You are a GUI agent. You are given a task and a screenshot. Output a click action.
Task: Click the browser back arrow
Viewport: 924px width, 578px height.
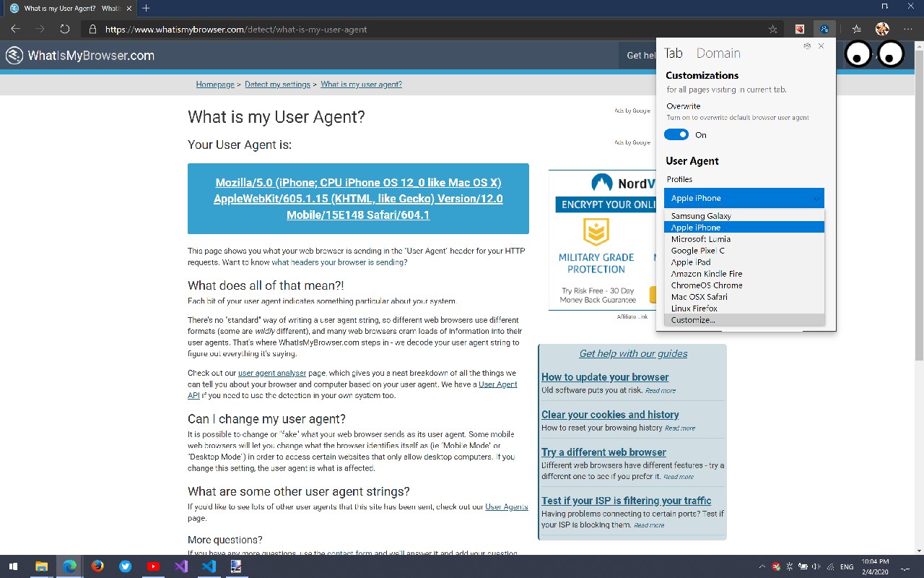[15, 30]
